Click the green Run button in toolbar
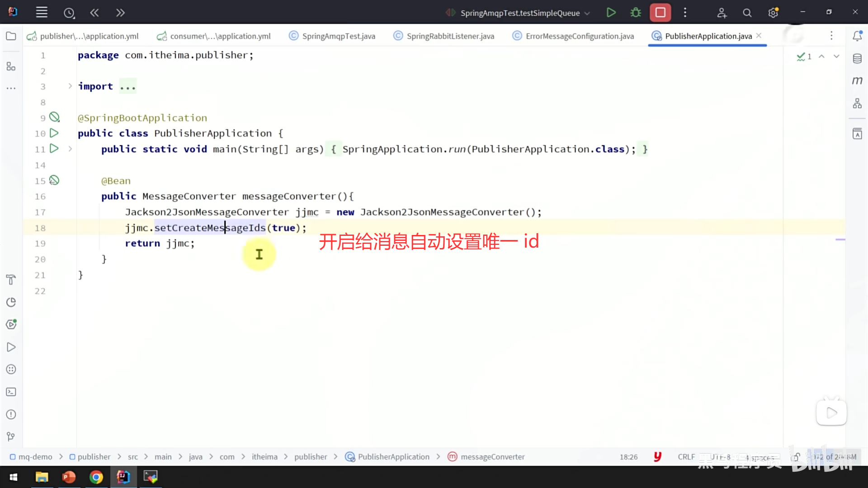The image size is (868, 488). [611, 13]
